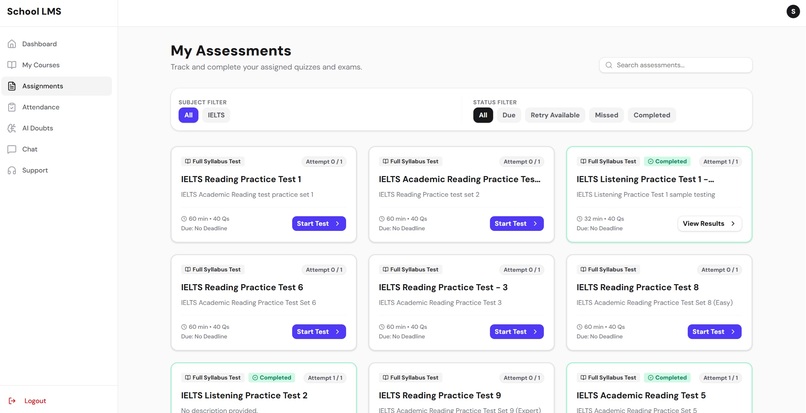806x413 pixels.
Task: Click the School LMS logo title
Action: click(x=34, y=11)
